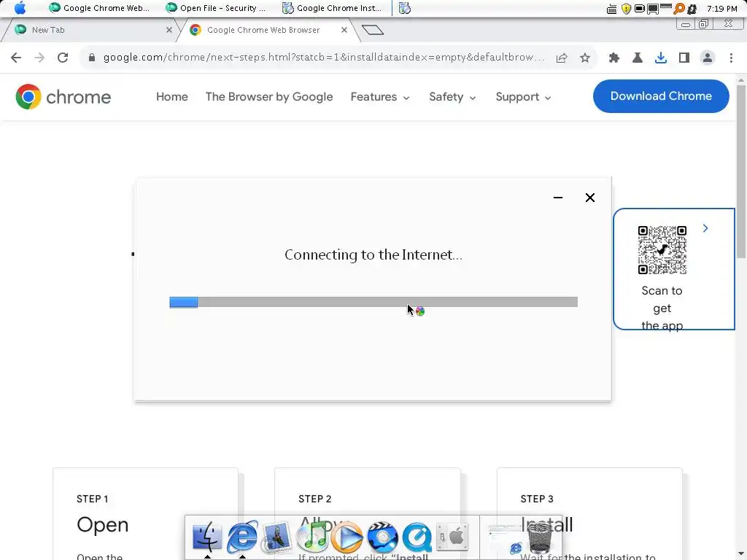Expand the Scan to get app chevron

coord(705,228)
